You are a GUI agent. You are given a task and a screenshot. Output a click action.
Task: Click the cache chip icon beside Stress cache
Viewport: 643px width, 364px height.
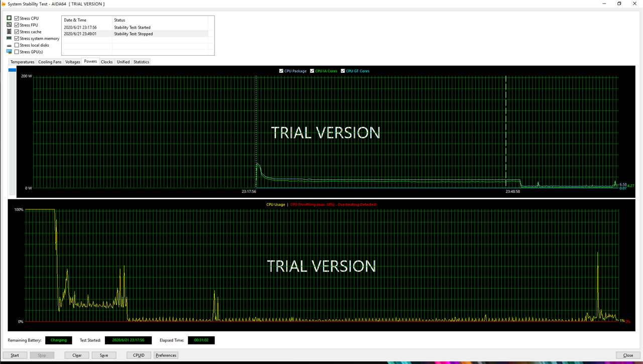coord(9,32)
